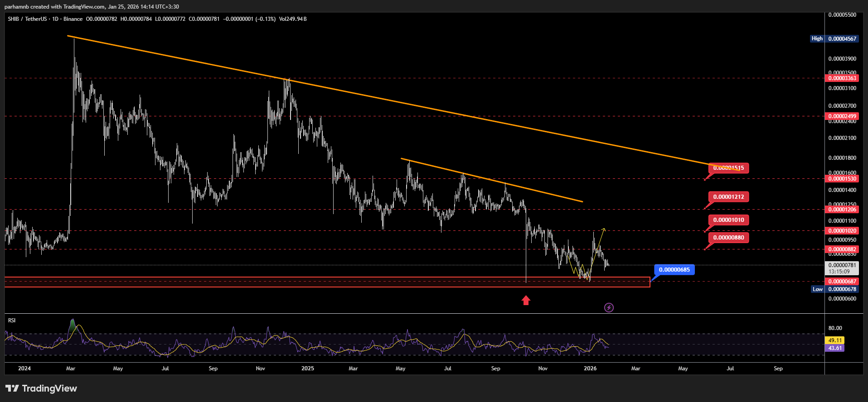The height and width of the screenshot is (402, 868).
Task: Click the 2025 label on the time axis
Action: pyautogui.click(x=307, y=368)
